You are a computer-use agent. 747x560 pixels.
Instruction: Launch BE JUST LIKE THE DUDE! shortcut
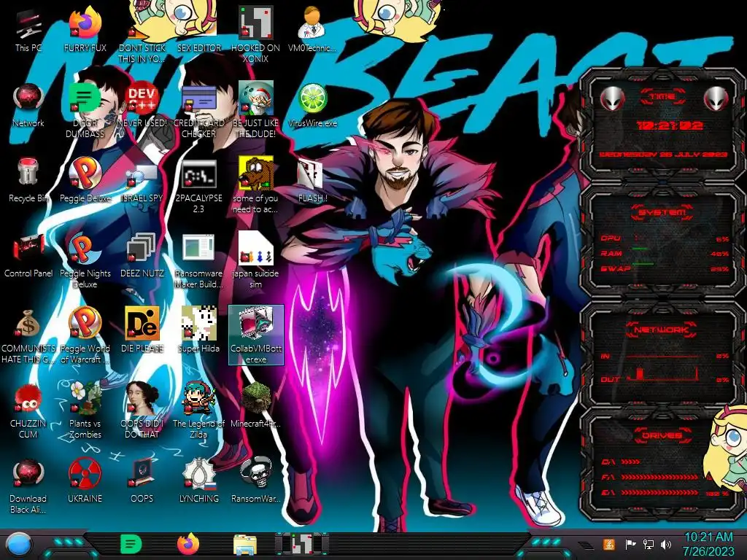pyautogui.click(x=255, y=111)
